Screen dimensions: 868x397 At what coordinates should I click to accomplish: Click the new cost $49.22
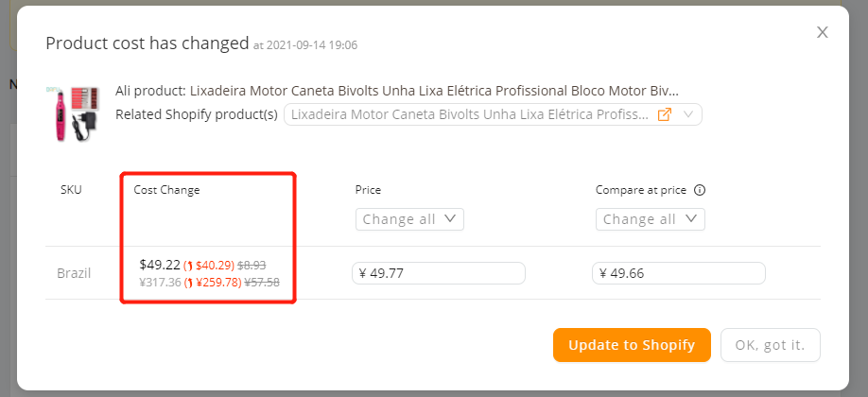(160, 265)
